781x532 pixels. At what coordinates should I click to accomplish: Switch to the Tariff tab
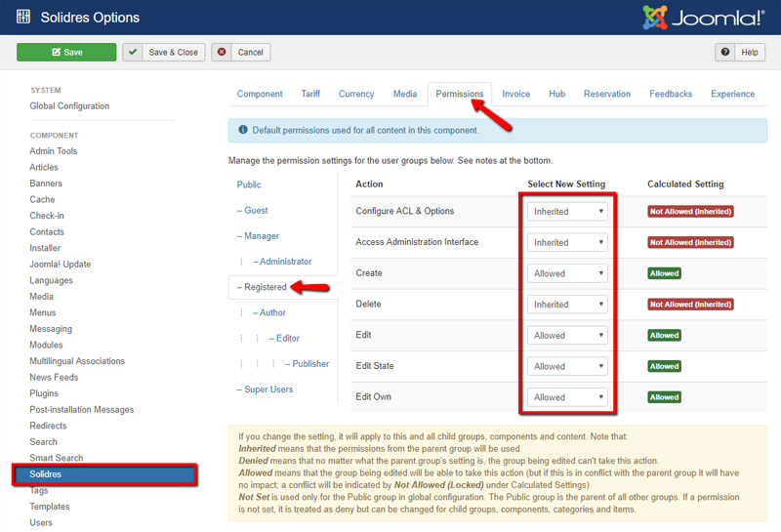[310, 94]
